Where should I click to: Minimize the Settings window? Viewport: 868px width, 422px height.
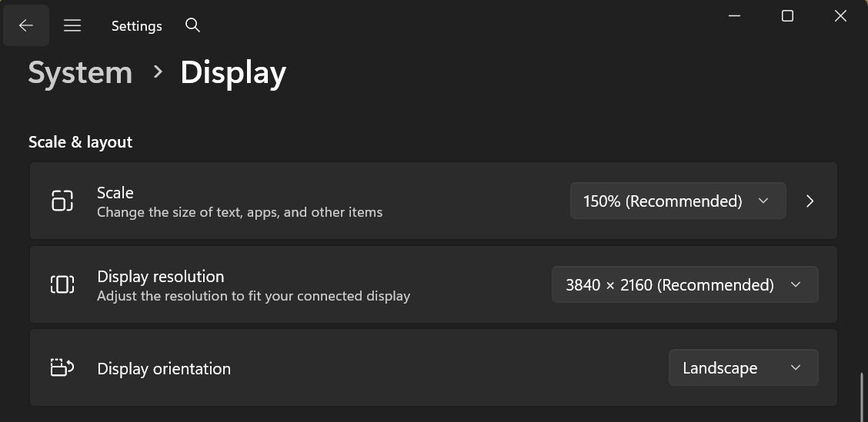(735, 16)
